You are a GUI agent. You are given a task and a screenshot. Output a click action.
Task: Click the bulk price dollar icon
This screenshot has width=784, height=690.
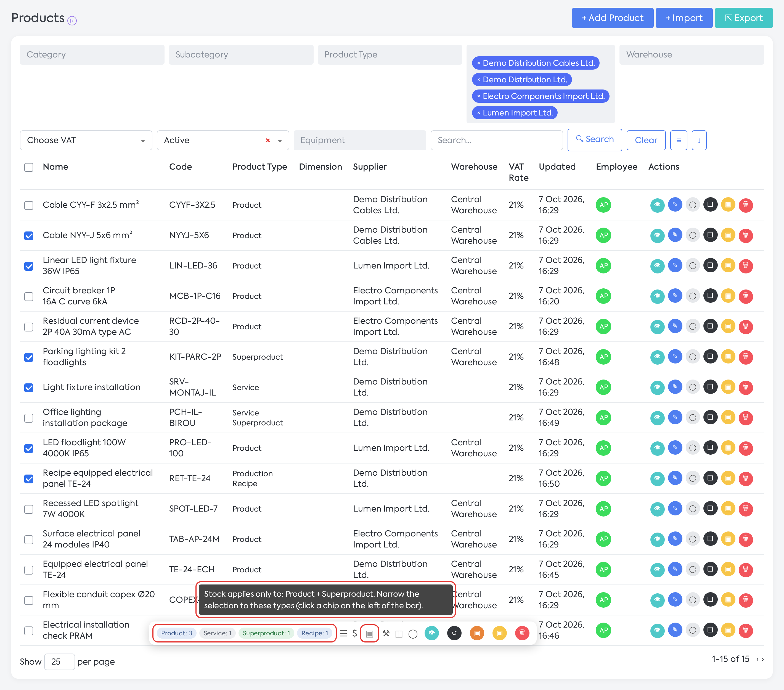tap(355, 633)
